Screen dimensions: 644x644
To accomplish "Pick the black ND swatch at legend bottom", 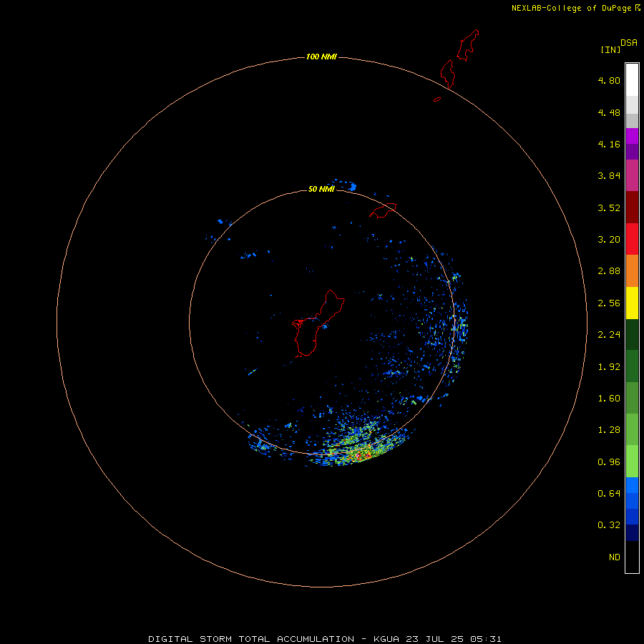I will [632, 557].
